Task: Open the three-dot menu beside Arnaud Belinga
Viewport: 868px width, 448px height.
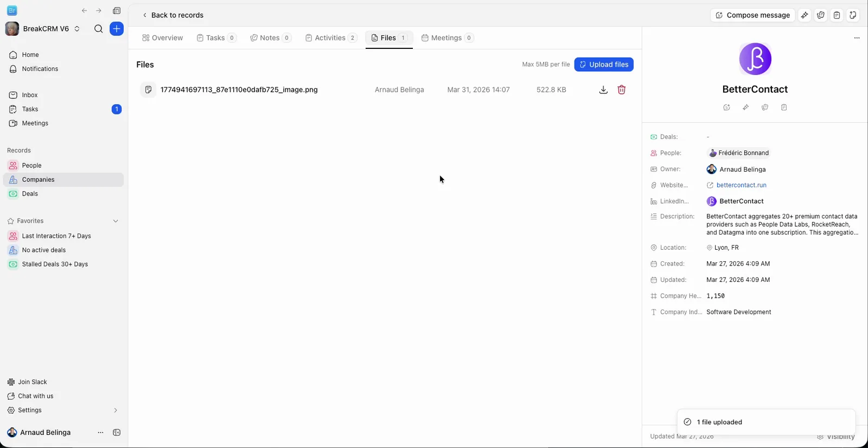Action: tap(100, 433)
